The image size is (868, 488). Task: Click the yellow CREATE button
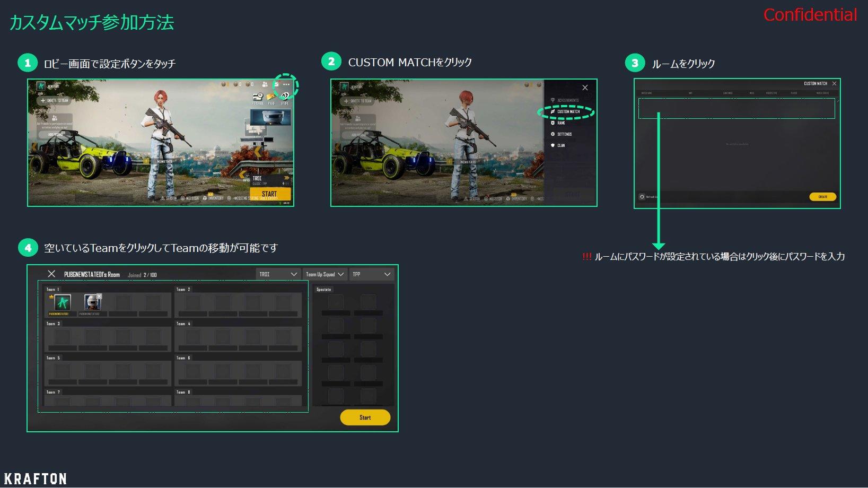(822, 197)
